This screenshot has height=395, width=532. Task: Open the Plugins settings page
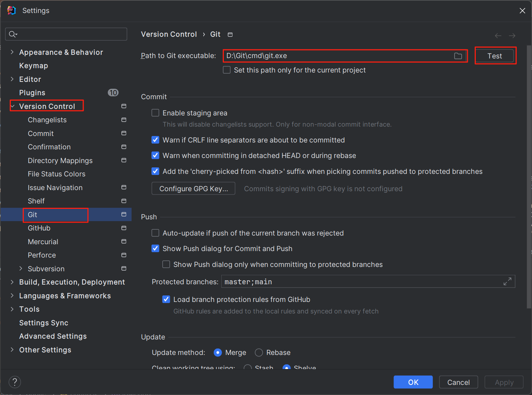[x=32, y=93]
